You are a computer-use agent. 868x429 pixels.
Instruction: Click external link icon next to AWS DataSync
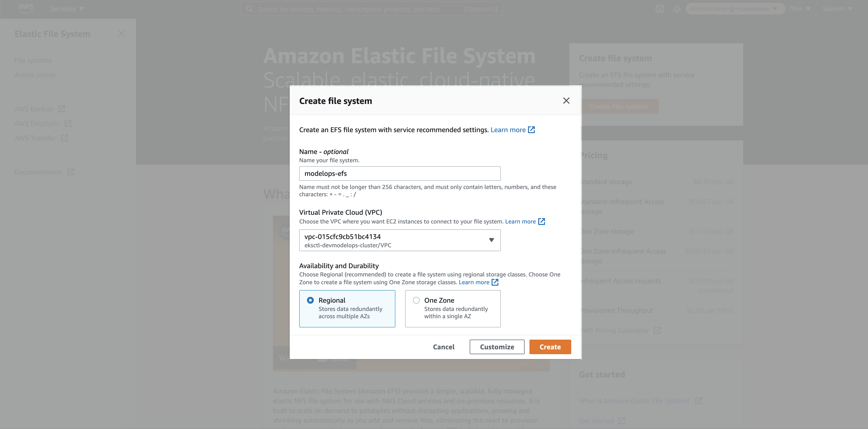coord(68,123)
